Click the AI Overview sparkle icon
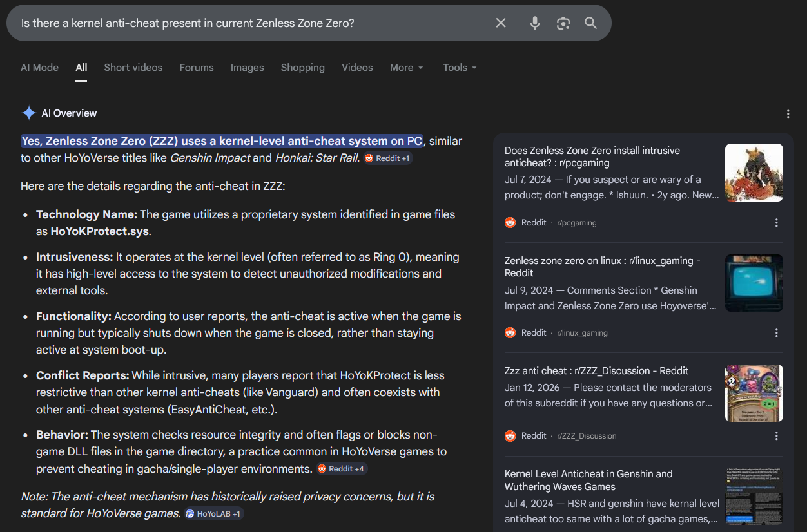Image resolution: width=807 pixels, height=532 pixels. (29, 113)
